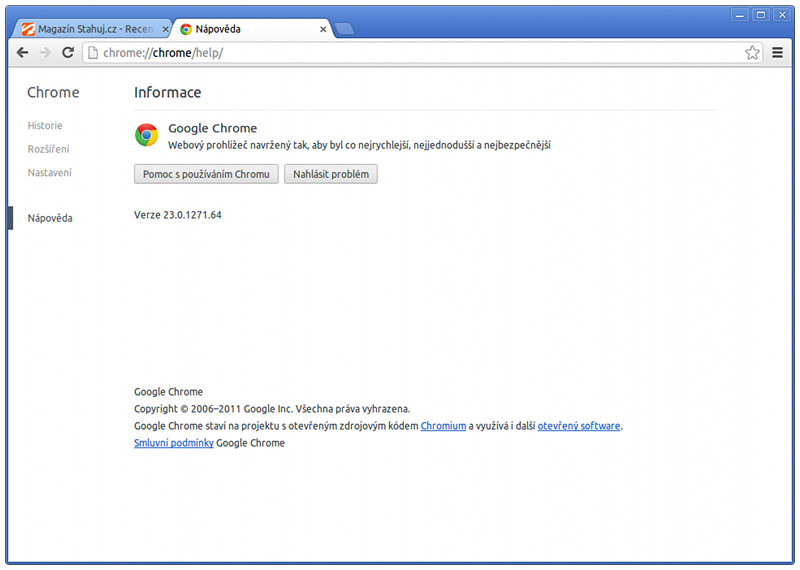Click the Verze 23.0.1271.64 text
The image size is (800, 570).
tap(178, 215)
